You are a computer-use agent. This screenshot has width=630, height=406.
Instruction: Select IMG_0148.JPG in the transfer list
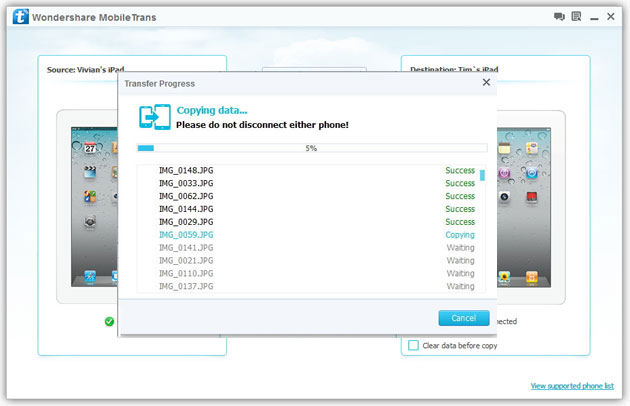(311, 170)
